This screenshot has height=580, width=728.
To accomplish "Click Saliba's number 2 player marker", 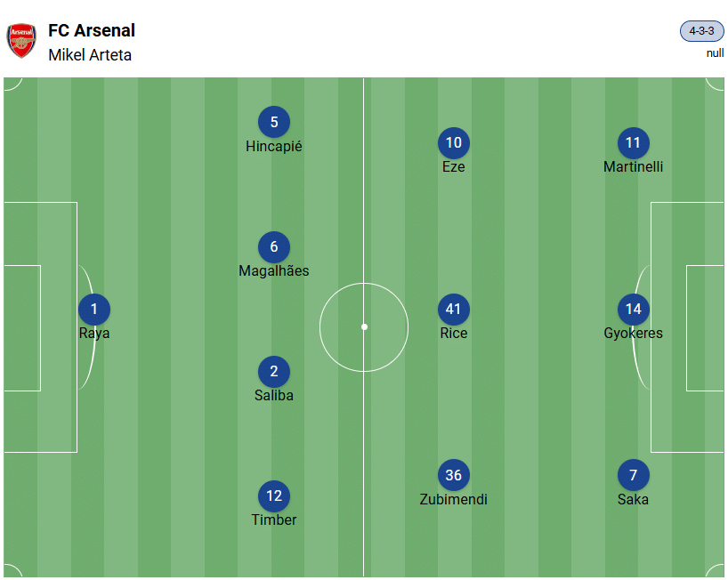I will point(274,372).
